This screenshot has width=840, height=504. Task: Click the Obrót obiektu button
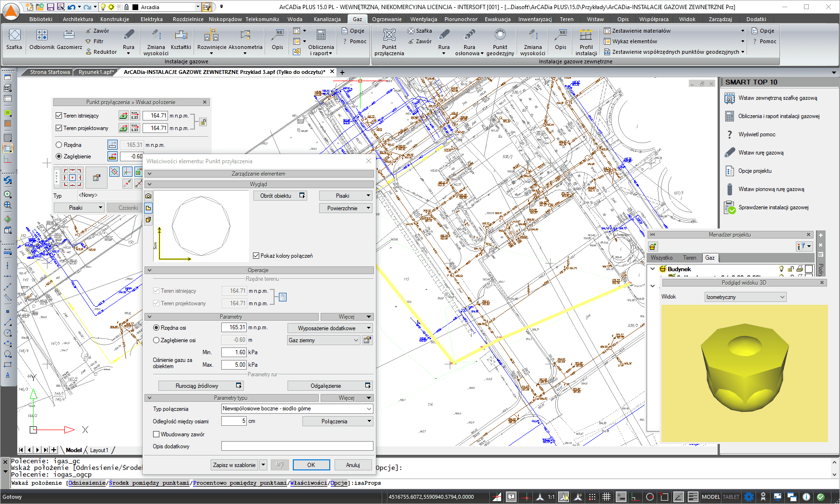pyautogui.click(x=280, y=196)
